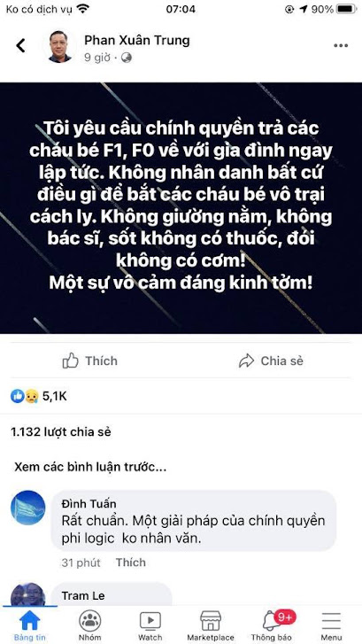Share the post via Chia sẻ
362x644 pixels.
tap(271, 361)
